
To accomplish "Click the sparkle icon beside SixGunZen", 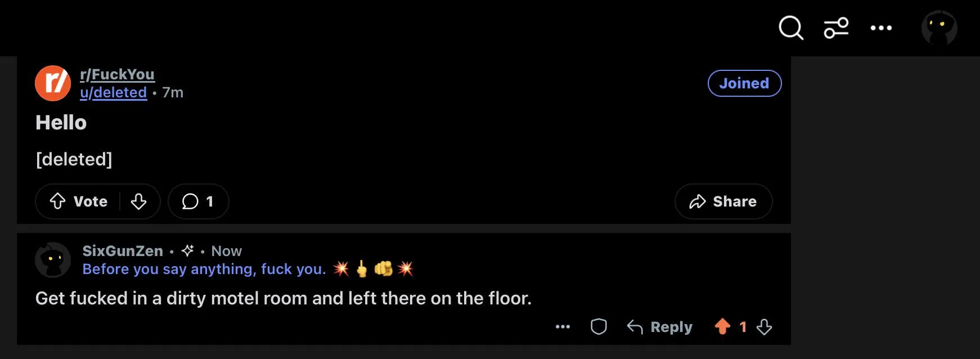I will click(187, 250).
